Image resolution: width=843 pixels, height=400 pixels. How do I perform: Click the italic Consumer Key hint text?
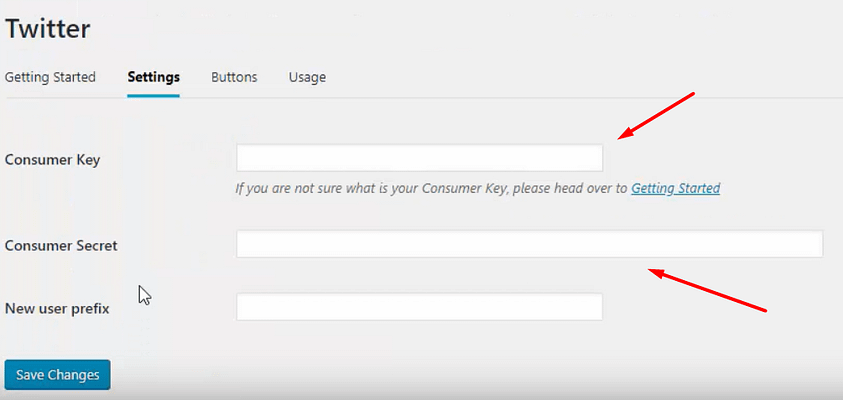coord(430,188)
